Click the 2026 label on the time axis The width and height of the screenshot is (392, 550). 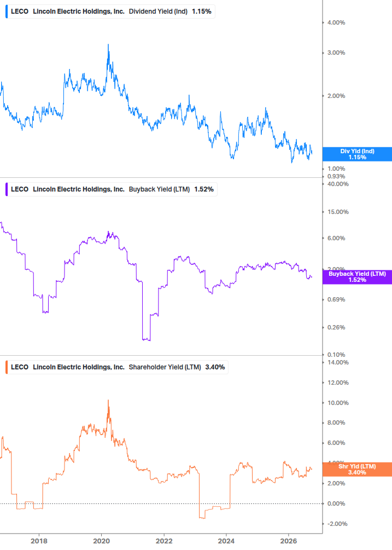(x=289, y=541)
